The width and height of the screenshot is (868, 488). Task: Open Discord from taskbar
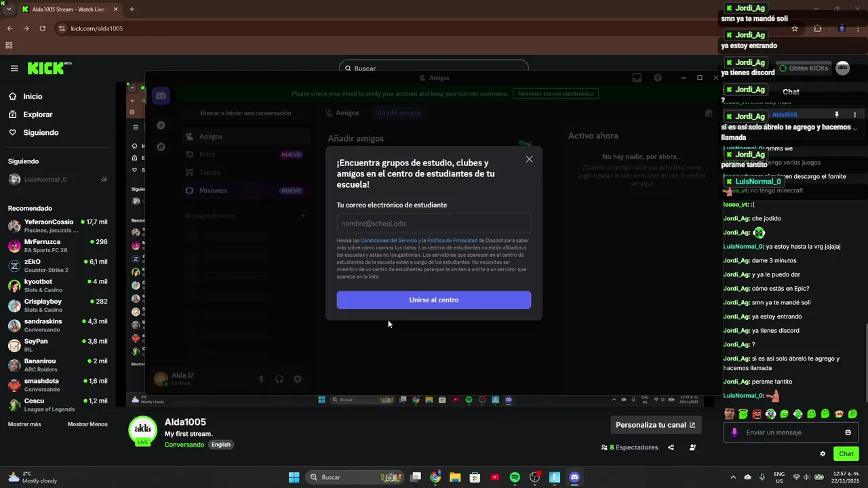pos(574,477)
